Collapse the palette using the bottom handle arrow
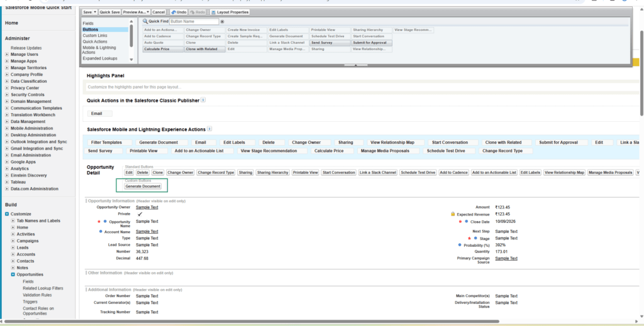Image resolution: width=644 pixels, height=326 pixels. click(356, 65)
